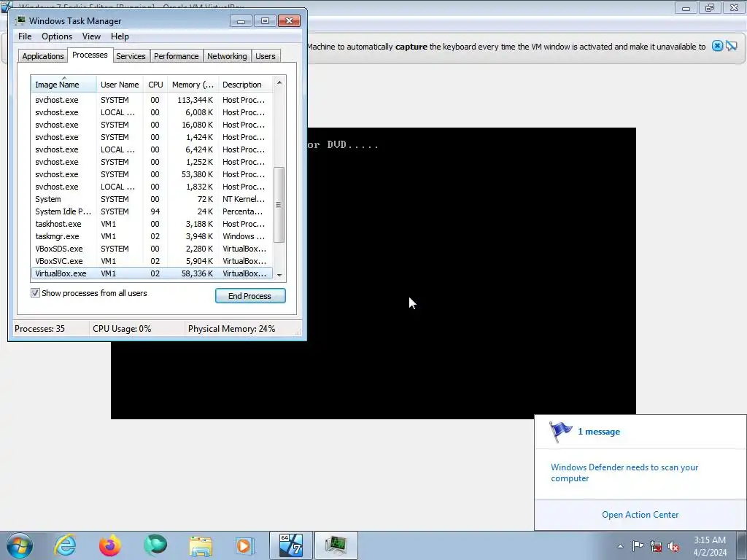
Task: Open the clock showing 3:15 AM
Action: click(x=710, y=546)
